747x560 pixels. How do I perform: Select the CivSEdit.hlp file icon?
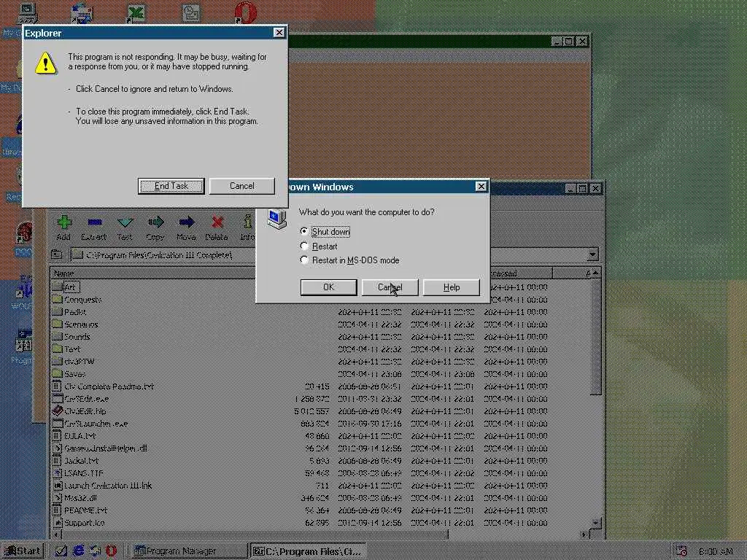tap(57, 411)
